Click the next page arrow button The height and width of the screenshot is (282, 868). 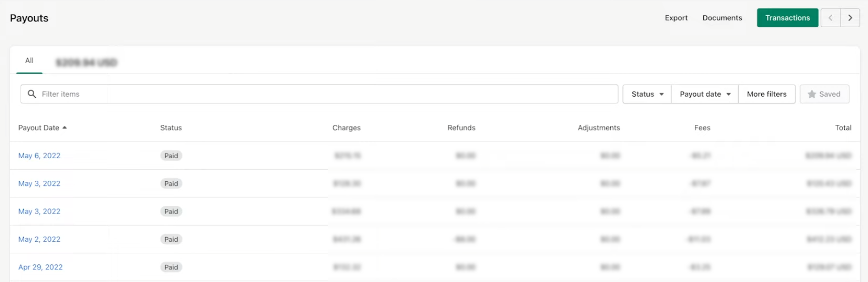(x=850, y=18)
